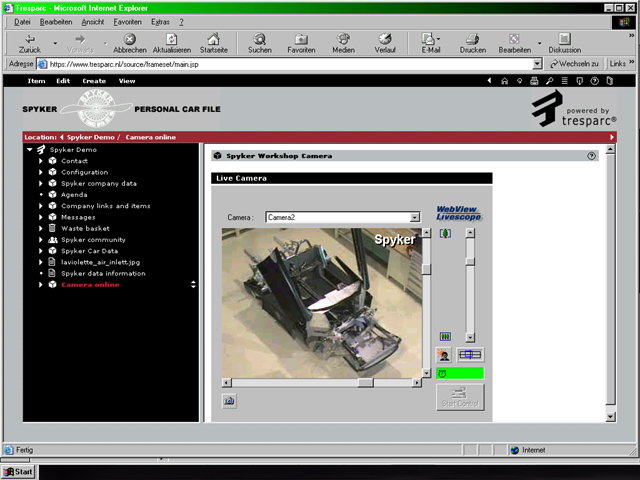The width and height of the screenshot is (640, 480).
Task: Open the Bearbeiten toolbar dropdown arrow
Action: click(x=539, y=43)
